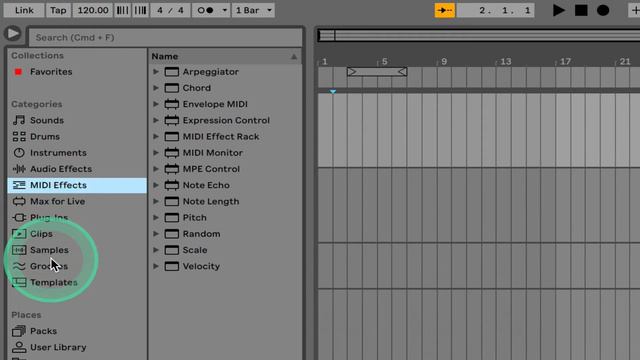Select the 4 / 4 time signature field
This screenshot has width=640, height=360.
pyautogui.click(x=170, y=10)
